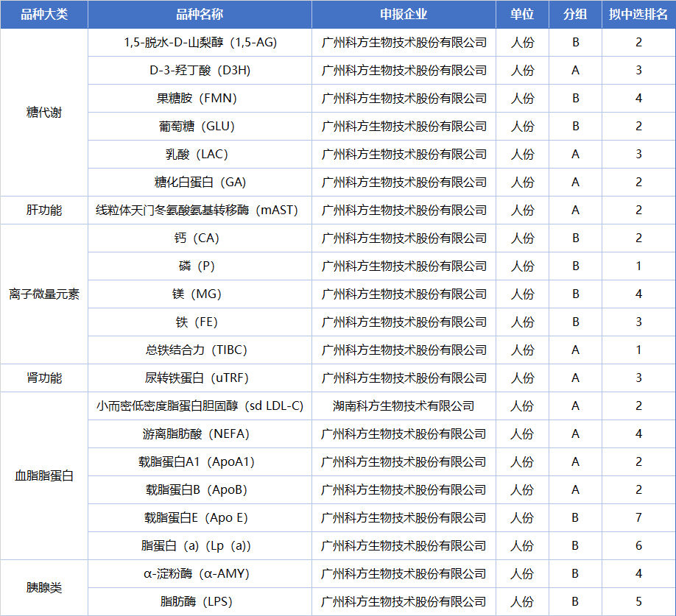Click the 载脂蛋白A1 (ApoA1) cell
The width and height of the screenshot is (676, 616).
pos(200,462)
